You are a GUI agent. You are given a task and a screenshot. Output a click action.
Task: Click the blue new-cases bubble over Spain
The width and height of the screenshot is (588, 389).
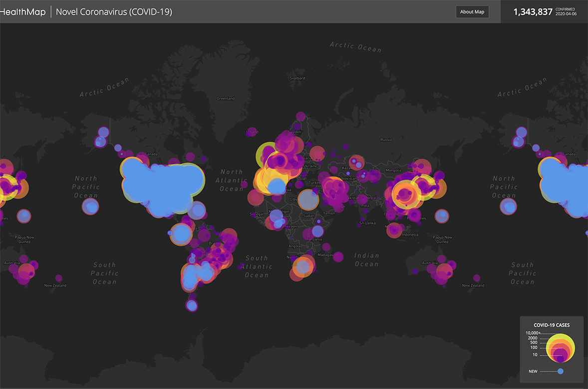point(276,187)
